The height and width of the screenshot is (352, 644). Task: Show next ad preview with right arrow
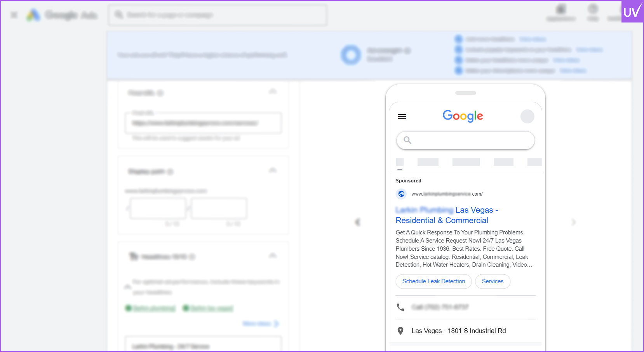click(x=573, y=222)
